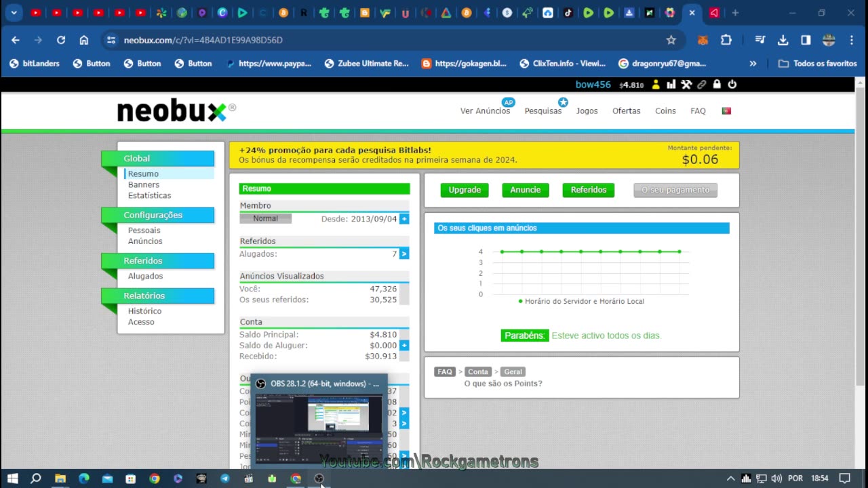Open the Jogos menu item
This screenshot has height=488, width=868.
587,111
